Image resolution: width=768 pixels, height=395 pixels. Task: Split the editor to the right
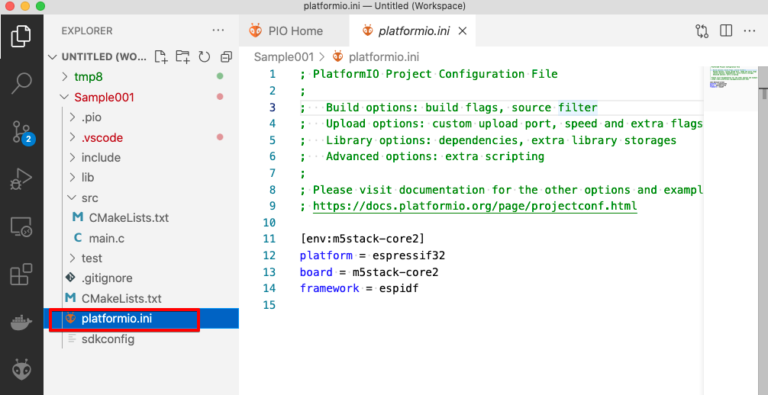[x=726, y=31]
